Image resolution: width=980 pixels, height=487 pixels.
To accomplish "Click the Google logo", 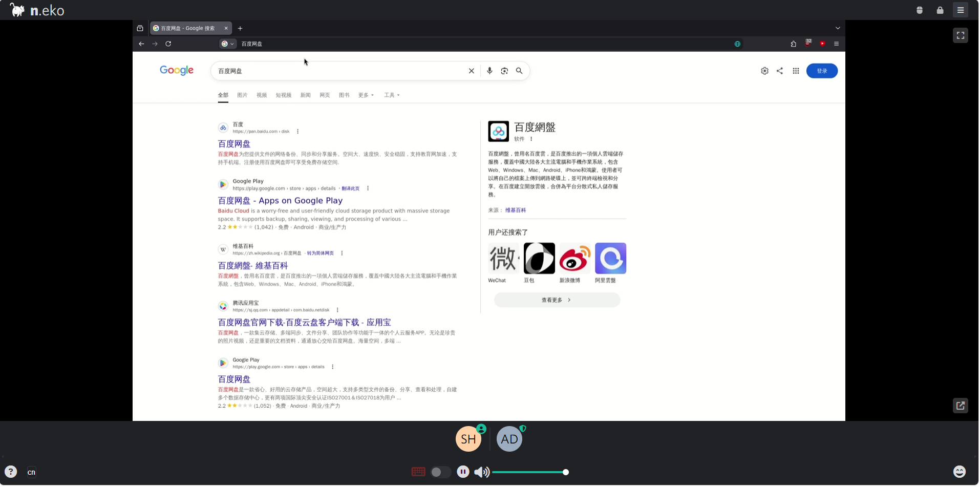I will (177, 71).
